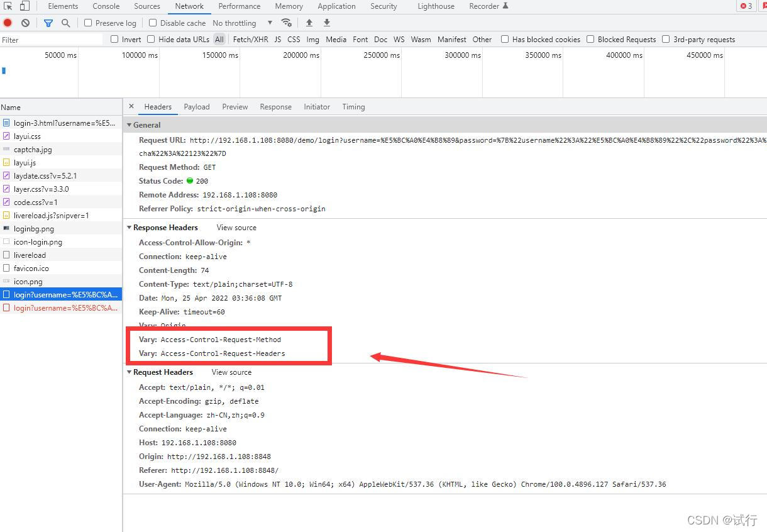Close the request details pane
The width and height of the screenshot is (767, 532).
tap(131, 106)
